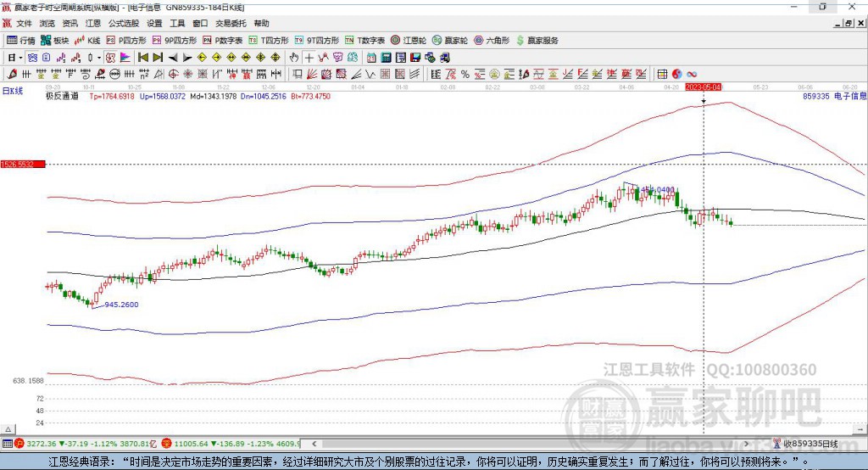The image size is (868, 470).
Task: Open the 公式选股 menu
Action: [124, 23]
